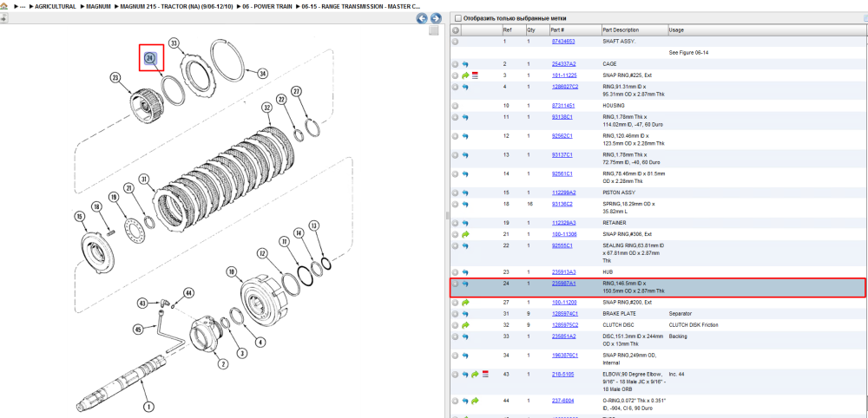Go to the home icon in breadcrumb
The image size is (868, 418).
(x=3, y=7)
